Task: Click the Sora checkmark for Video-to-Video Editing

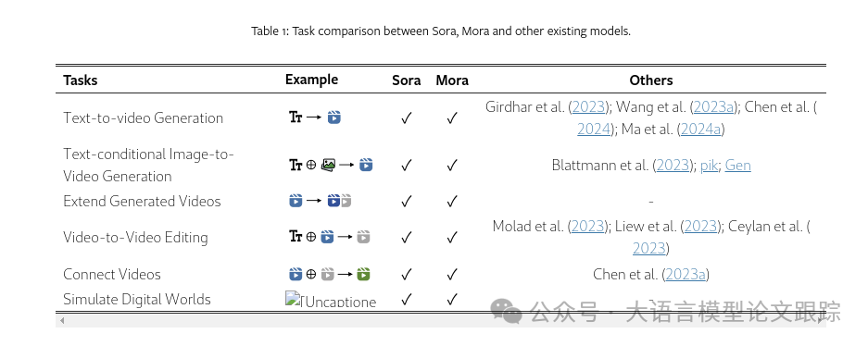Action: tap(407, 237)
